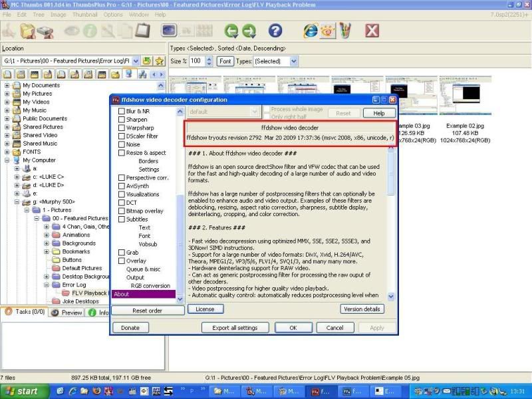Viewport: 532px width, 399px height.
Task: Click the License button
Action: pos(205,309)
